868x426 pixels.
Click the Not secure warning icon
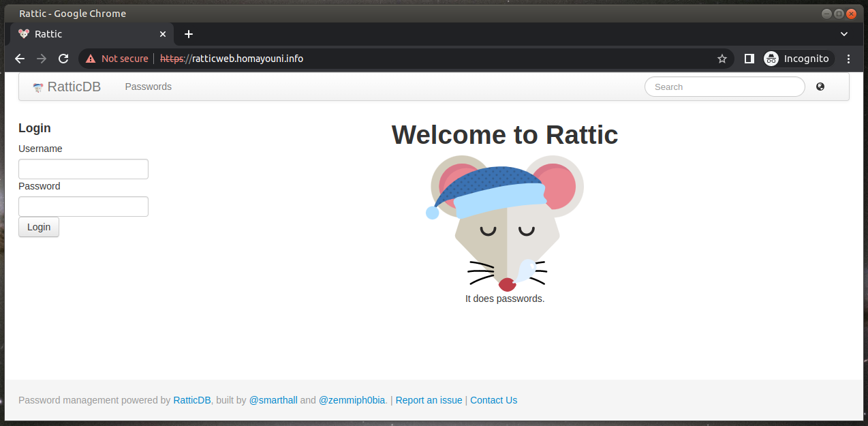coord(91,59)
